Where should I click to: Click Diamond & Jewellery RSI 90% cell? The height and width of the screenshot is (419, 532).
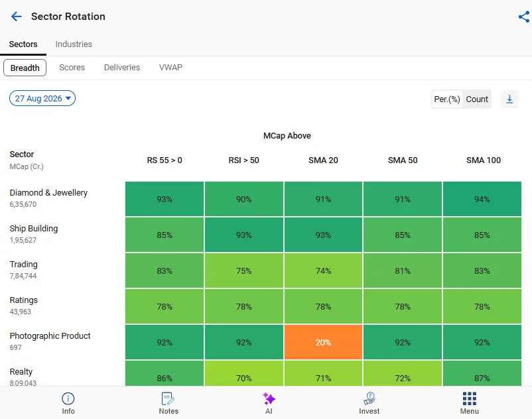click(244, 199)
